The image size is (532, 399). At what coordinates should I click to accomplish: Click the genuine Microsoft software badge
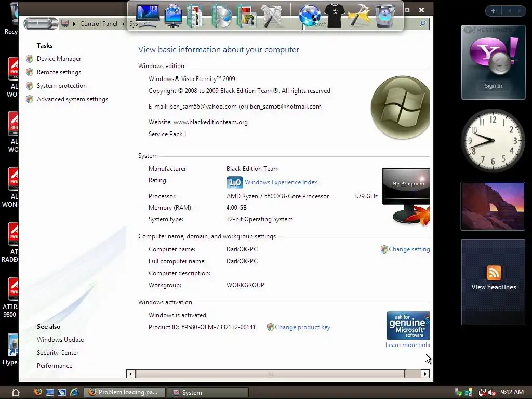(x=408, y=325)
